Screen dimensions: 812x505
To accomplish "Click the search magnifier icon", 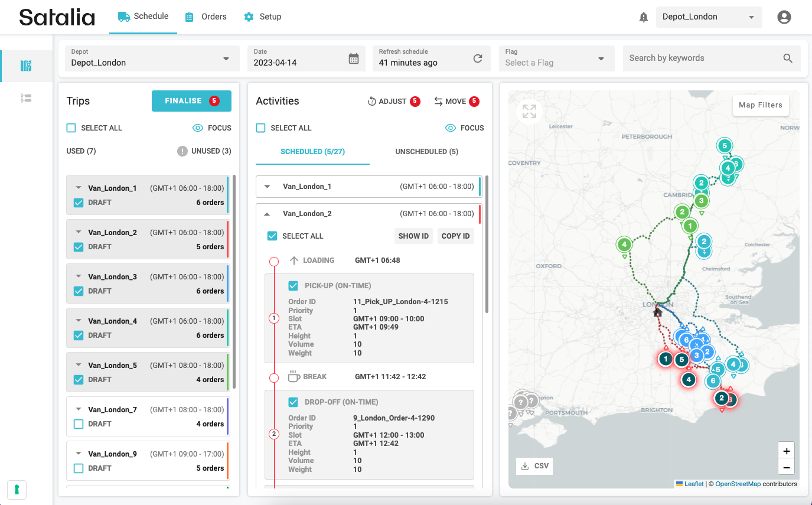I will [x=787, y=58].
